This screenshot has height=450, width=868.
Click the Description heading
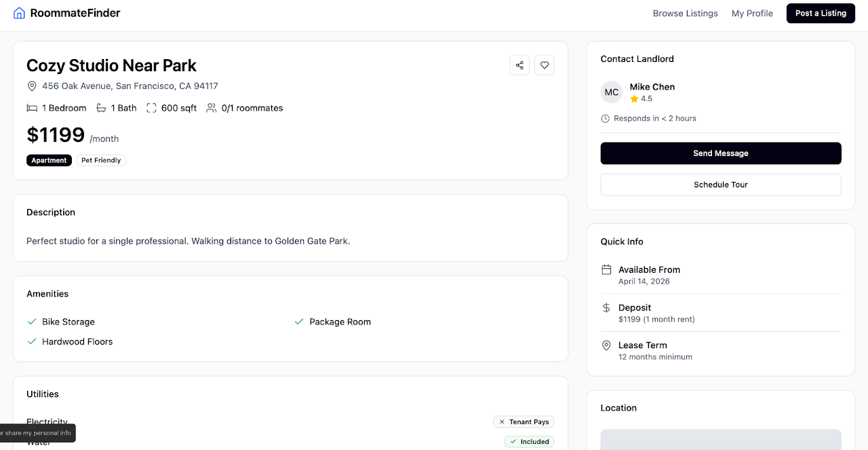(x=51, y=212)
